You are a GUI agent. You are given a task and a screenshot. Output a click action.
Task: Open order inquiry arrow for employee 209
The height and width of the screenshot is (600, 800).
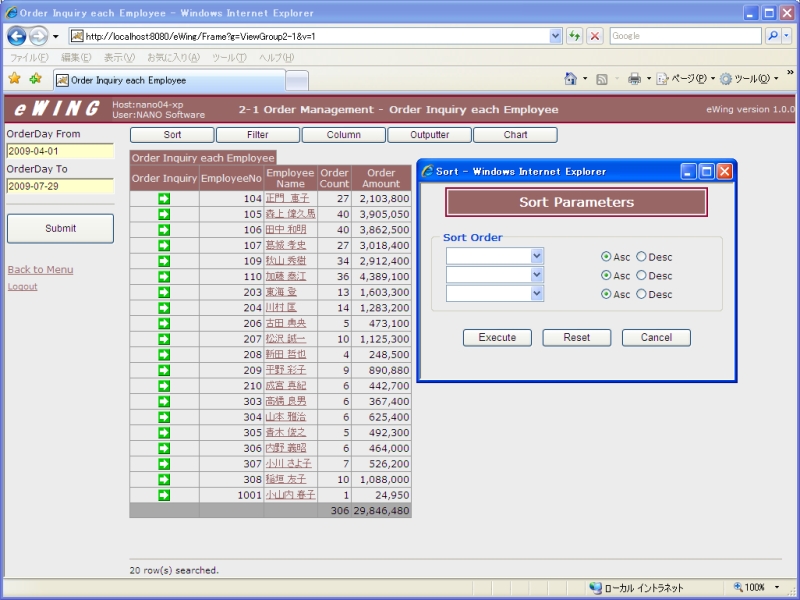pos(164,370)
